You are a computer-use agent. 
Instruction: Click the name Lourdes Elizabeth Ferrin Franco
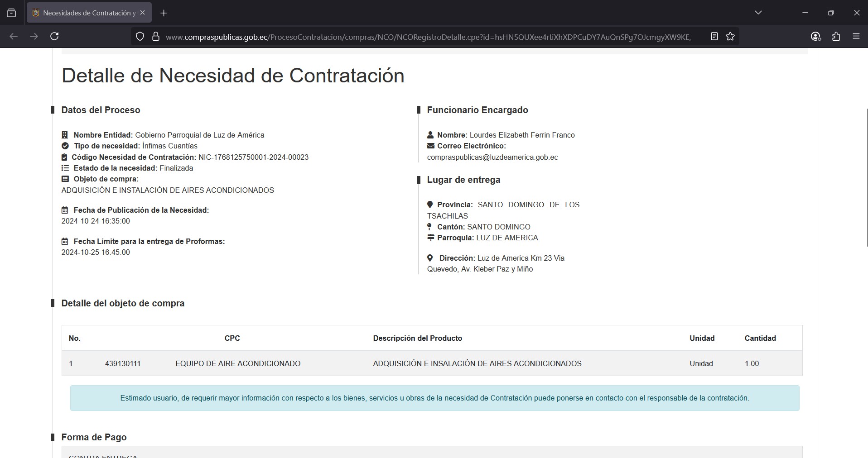coord(522,135)
